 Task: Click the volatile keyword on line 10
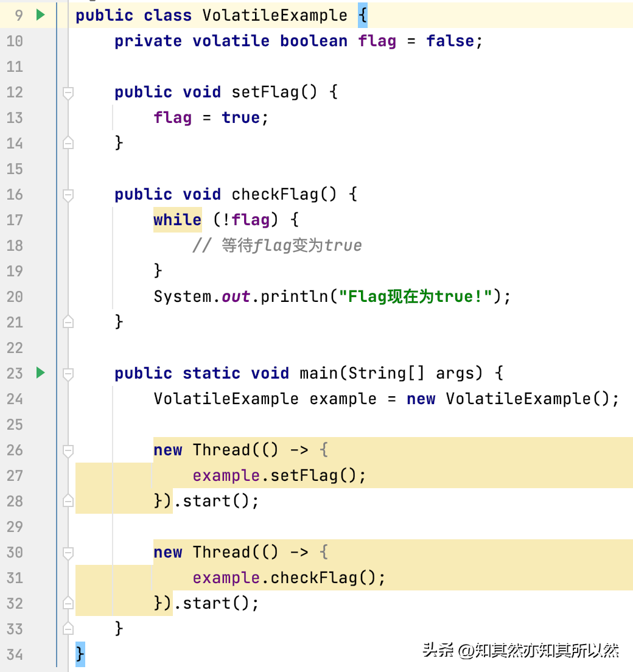pyautogui.click(x=231, y=41)
